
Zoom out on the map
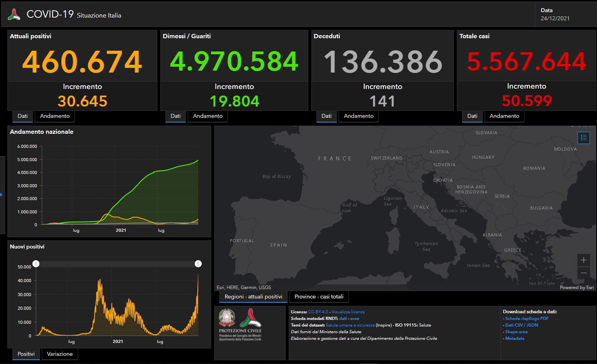click(x=584, y=273)
